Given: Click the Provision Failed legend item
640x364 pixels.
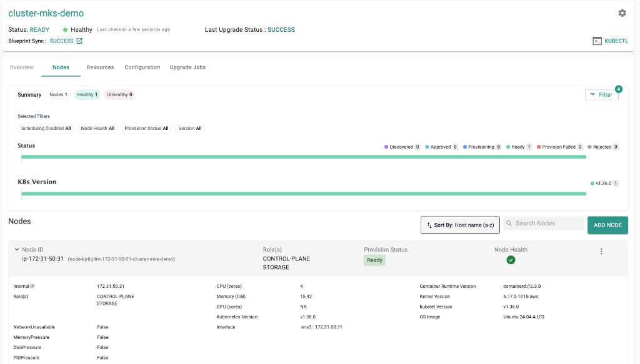Looking at the screenshot, I should [559, 147].
